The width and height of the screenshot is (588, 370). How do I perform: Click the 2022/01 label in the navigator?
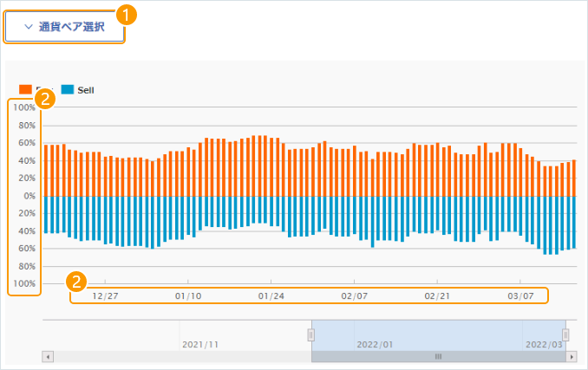click(375, 344)
